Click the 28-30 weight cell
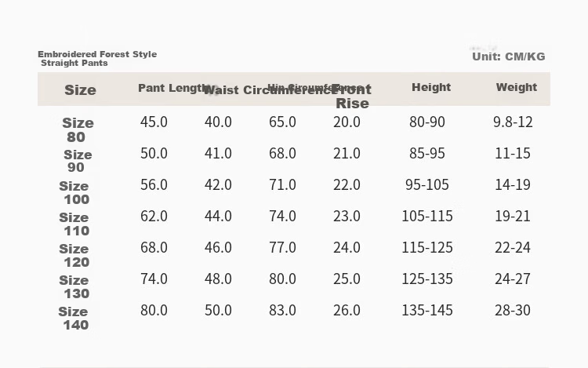 coord(513,310)
